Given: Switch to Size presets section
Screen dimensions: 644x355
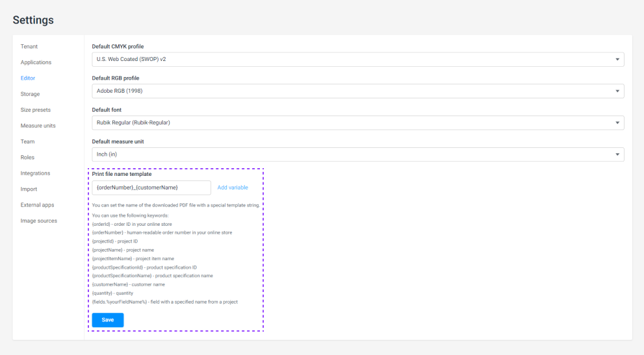Looking at the screenshot, I should pos(36,110).
